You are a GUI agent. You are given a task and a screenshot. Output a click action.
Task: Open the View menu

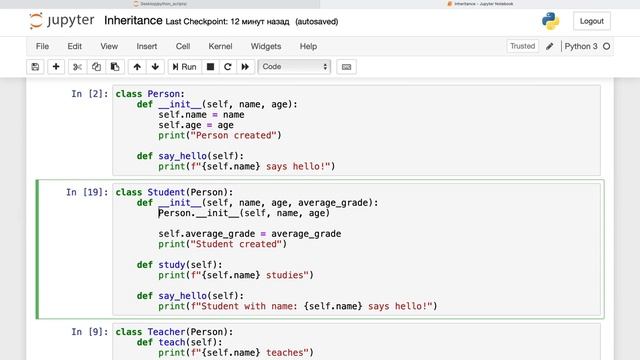[109, 47]
